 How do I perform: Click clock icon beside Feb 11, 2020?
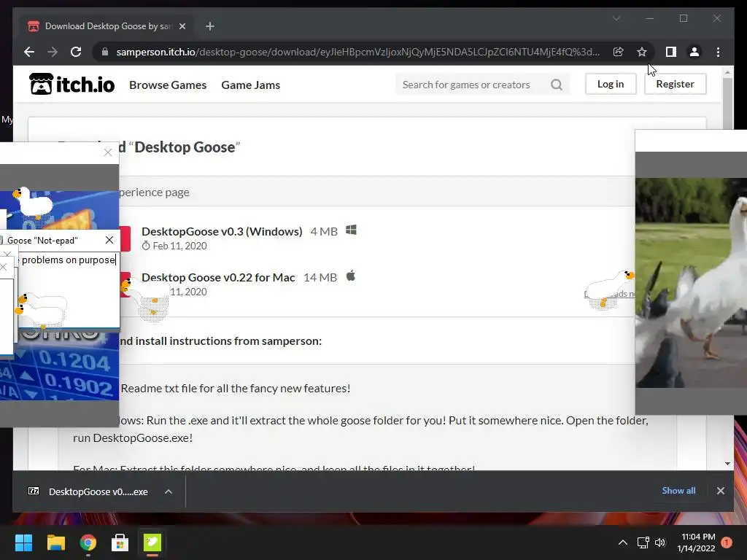click(x=146, y=246)
